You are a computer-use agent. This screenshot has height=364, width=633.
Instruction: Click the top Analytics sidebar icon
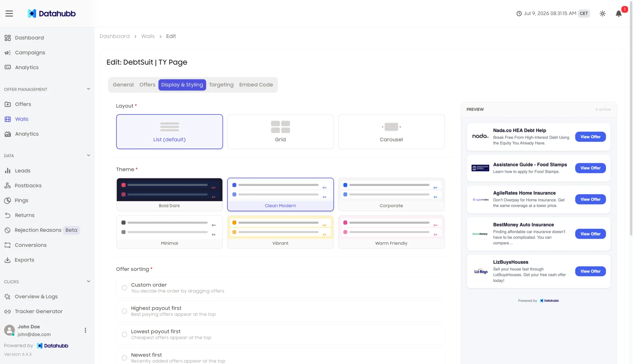click(x=8, y=67)
